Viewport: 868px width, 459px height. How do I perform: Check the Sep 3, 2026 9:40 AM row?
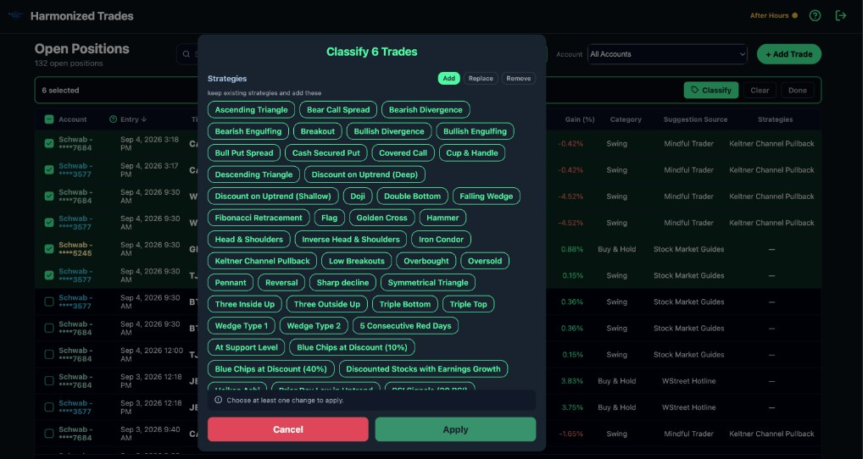point(48,434)
